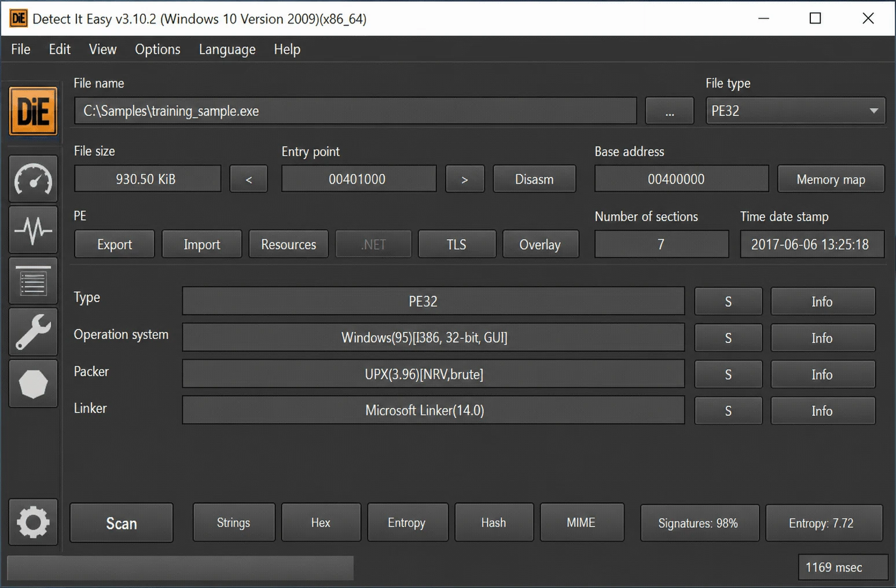Click Info for the Microsoft Linker row
The width and height of the screenshot is (896, 588).
click(x=822, y=411)
